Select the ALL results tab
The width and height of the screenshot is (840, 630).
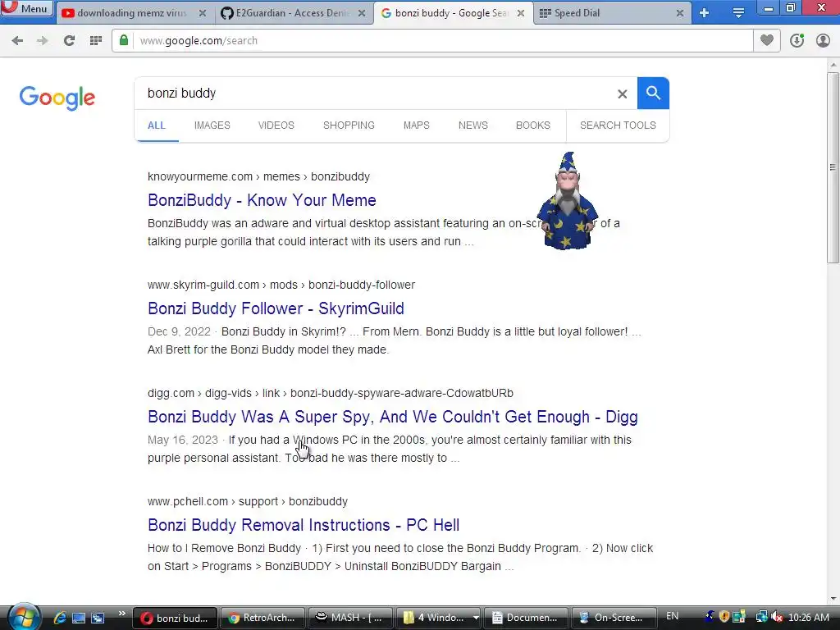tap(157, 126)
